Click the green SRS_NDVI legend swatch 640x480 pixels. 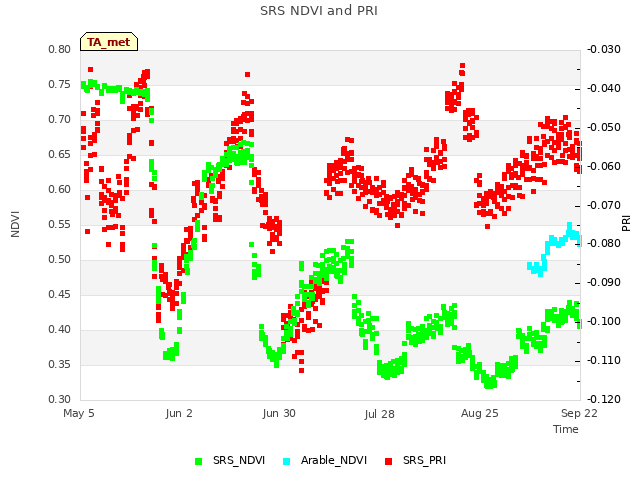pyautogui.click(x=199, y=462)
